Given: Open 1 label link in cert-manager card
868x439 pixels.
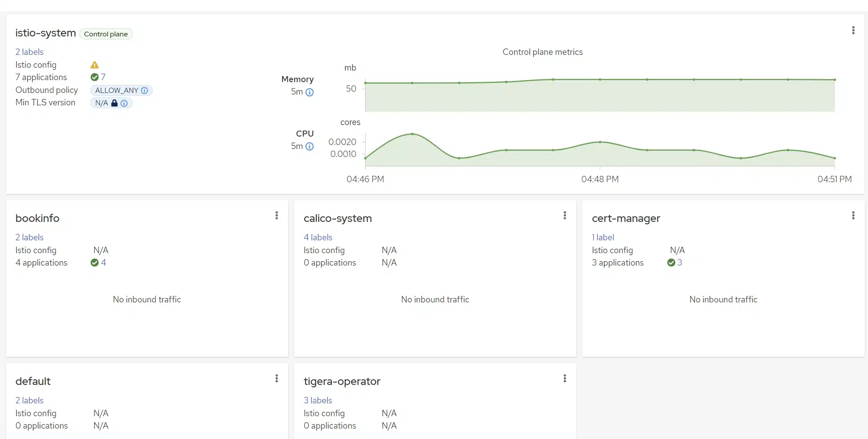Looking at the screenshot, I should pyautogui.click(x=603, y=238).
